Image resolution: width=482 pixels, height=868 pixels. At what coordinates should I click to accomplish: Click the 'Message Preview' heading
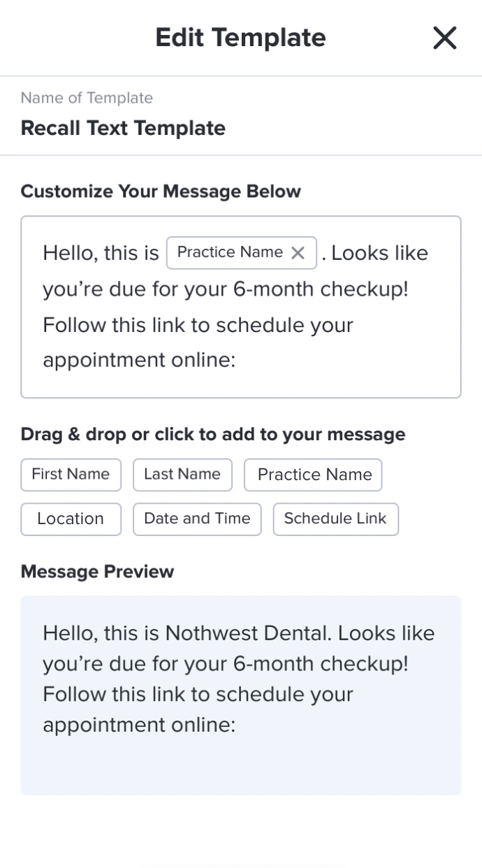click(x=97, y=572)
